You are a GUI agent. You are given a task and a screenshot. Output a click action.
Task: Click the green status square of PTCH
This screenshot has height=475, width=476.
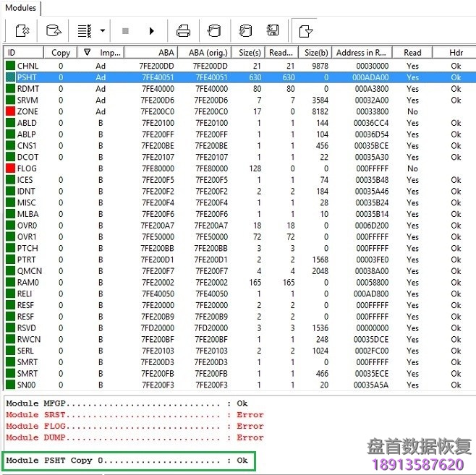[x=10, y=248]
